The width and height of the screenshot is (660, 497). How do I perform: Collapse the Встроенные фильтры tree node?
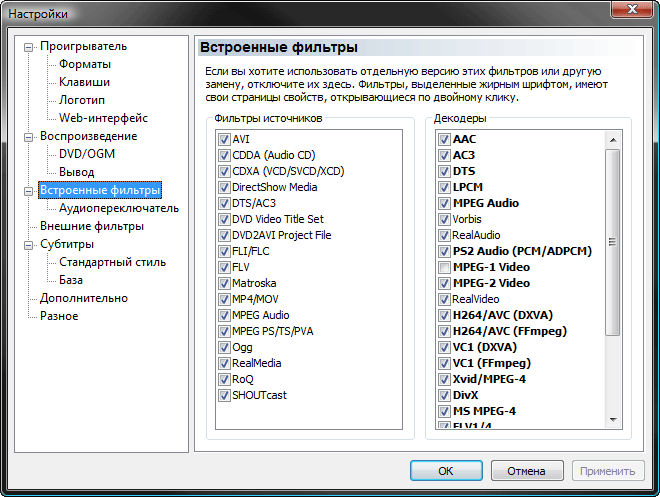[28, 191]
